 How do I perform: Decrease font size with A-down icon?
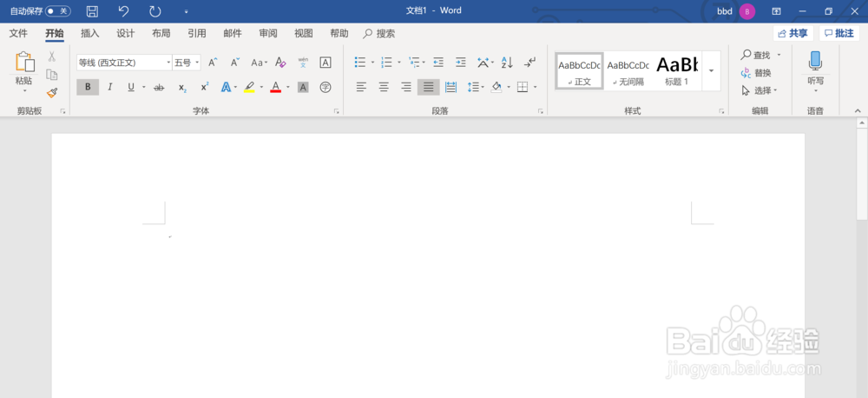tap(235, 63)
